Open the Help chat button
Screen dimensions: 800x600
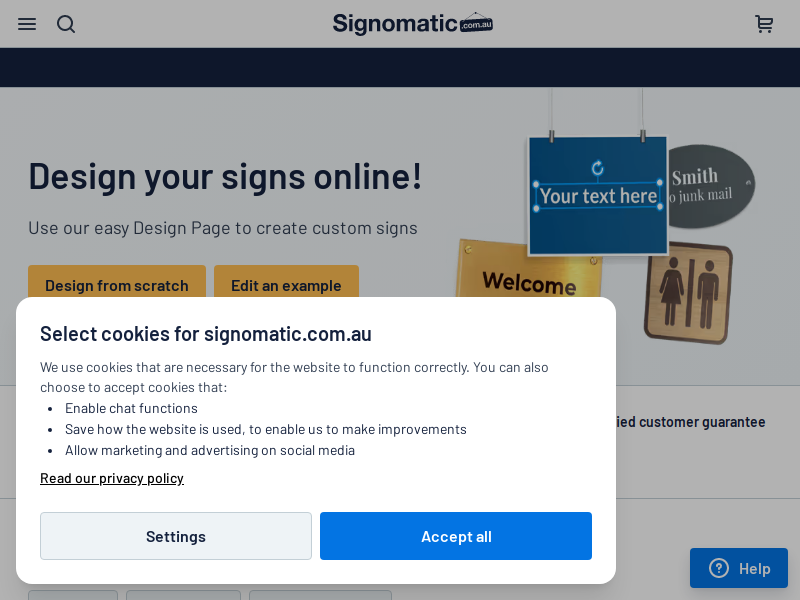(x=738, y=568)
